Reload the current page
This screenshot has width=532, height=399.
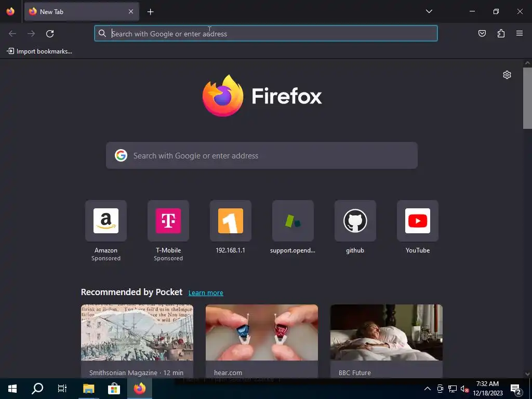tap(50, 34)
